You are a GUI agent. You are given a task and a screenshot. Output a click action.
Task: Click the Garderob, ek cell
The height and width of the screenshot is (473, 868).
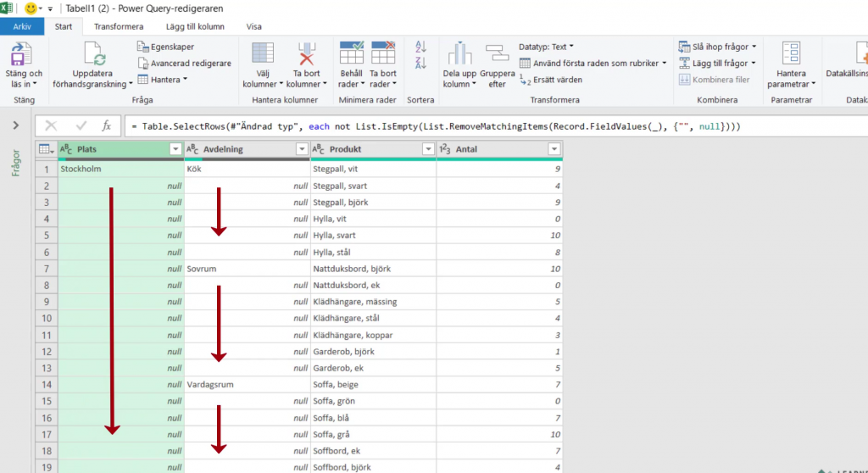(373, 368)
